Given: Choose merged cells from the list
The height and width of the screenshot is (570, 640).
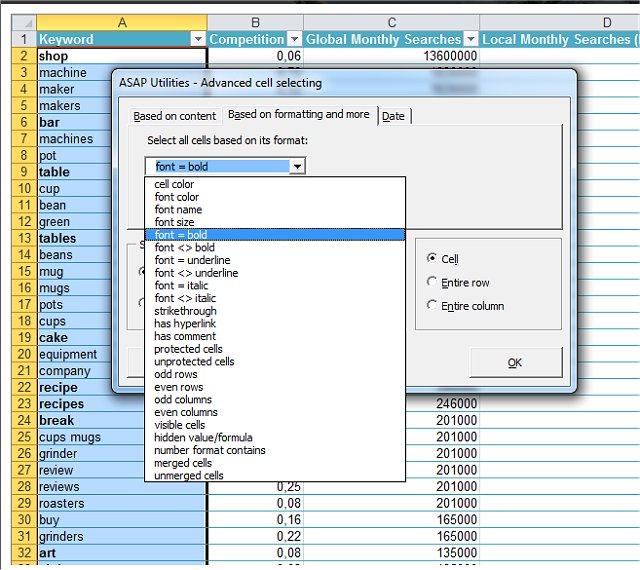Looking at the screenshot, I should click(183, 463).
